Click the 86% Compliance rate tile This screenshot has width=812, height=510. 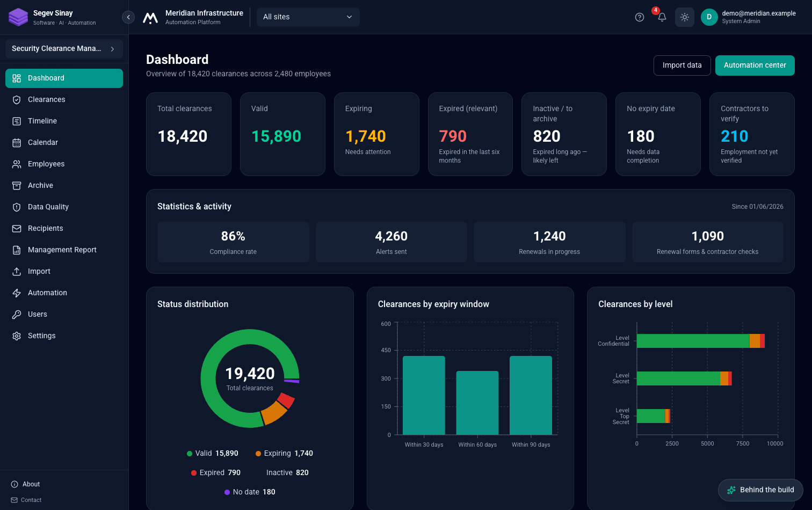pos(233,242)
